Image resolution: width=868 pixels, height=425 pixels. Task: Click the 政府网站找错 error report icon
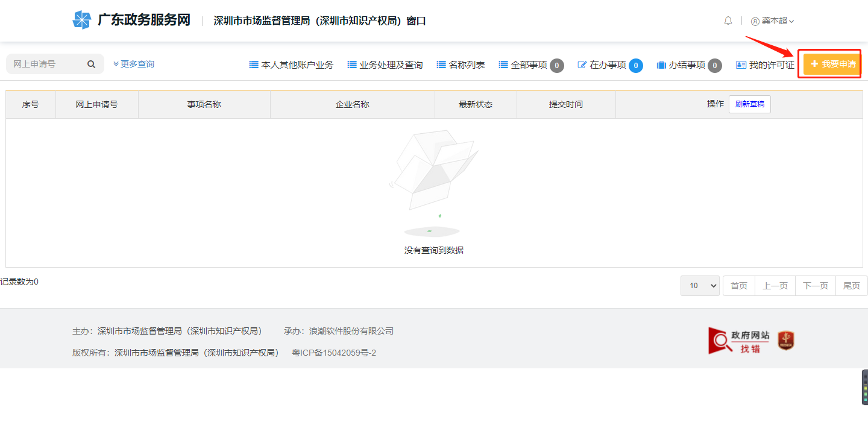point(740,341)
